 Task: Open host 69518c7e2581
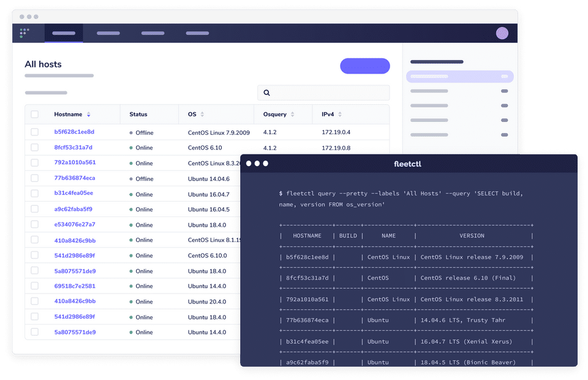pos(75,286)
